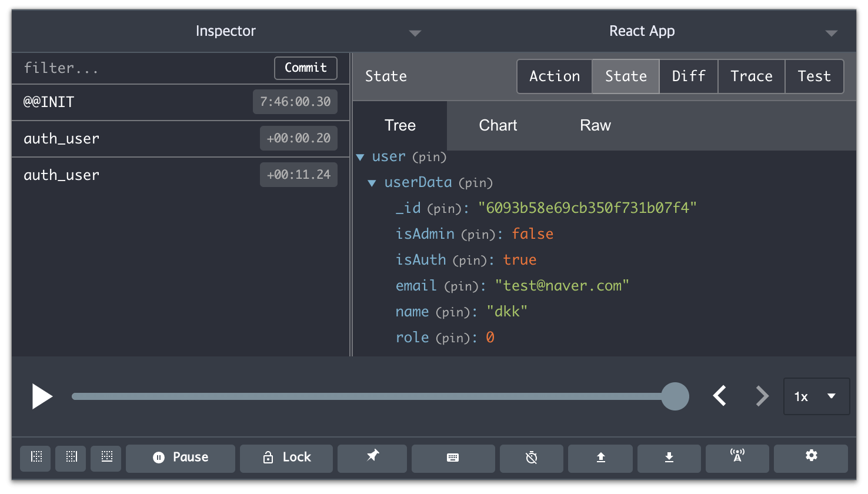Screen dimensions: 868x494
Task: Pin the DevTools window with the pushpin icon
Action: pos(372,458)
